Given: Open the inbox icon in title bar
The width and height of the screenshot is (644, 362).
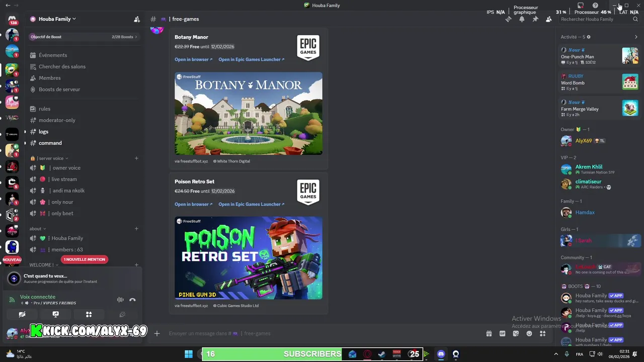Looking at the screenshot, I should (580, 6).
